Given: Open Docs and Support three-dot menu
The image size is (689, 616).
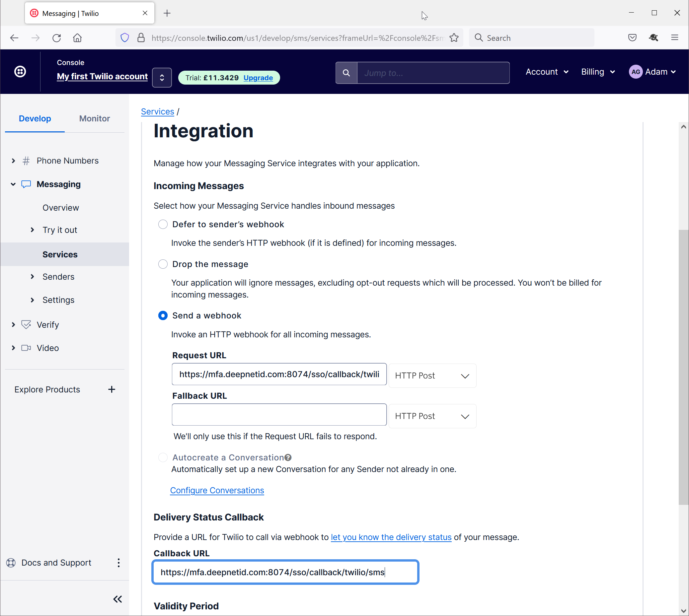Looking at the screenshot, I should click(118, 563).
